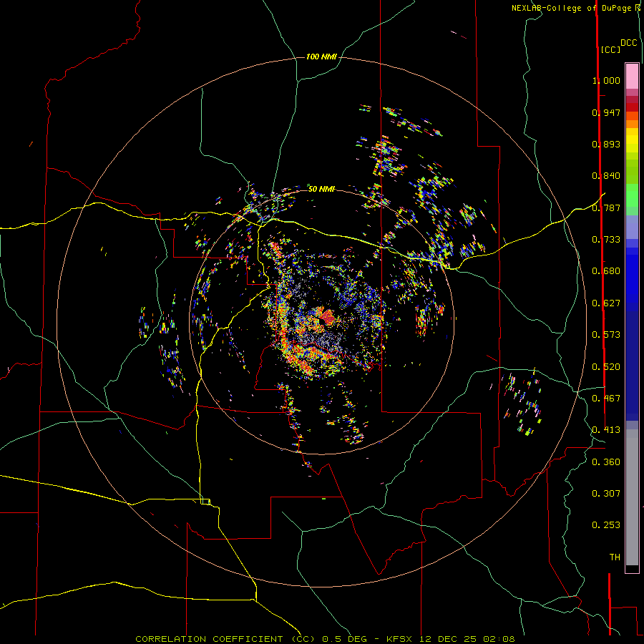This screenshot has width=644, height=644.
Task: Click the 0.627 scale value
Action: point(606,303)
